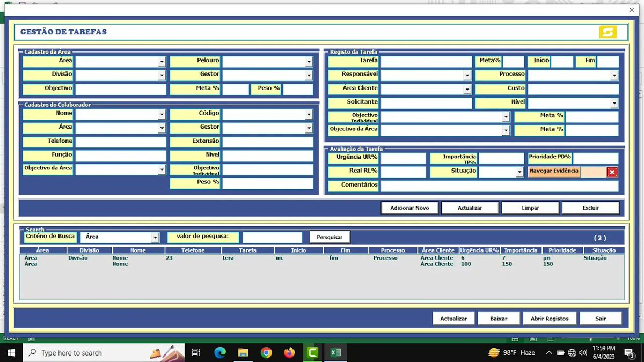Open Excel from the taskbar
Screen dimensions: 644x362
(x=335, y=352)
